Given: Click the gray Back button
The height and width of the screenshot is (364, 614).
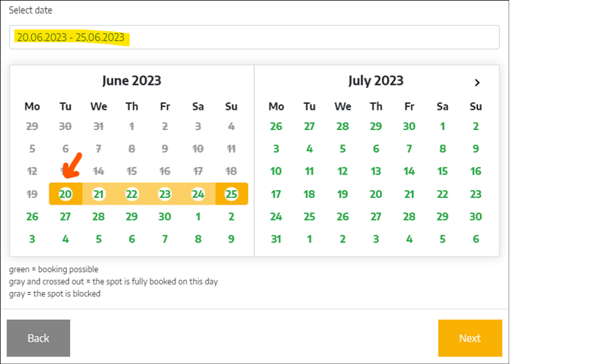Looking at the screenshot, I should [x=38, y=338].
